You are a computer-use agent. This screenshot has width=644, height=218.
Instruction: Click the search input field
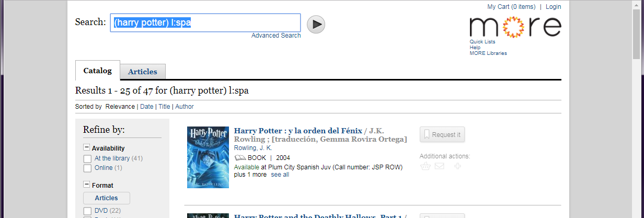click(x=205, y=22)
